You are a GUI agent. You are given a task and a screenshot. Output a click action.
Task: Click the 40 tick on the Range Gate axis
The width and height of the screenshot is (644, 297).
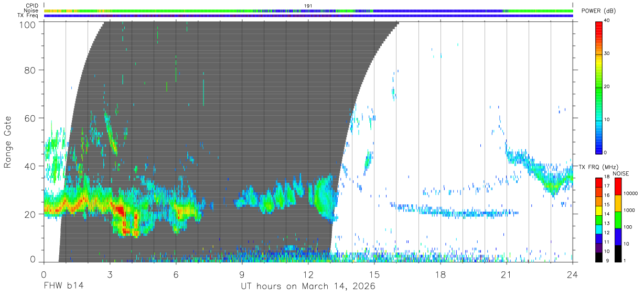point(30,166)
